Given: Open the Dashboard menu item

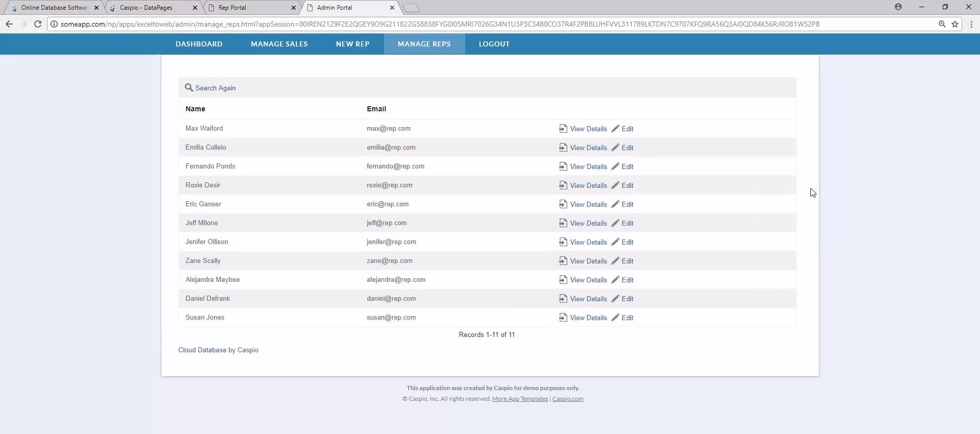Looking at the screenshot, I should click(199, 44).
